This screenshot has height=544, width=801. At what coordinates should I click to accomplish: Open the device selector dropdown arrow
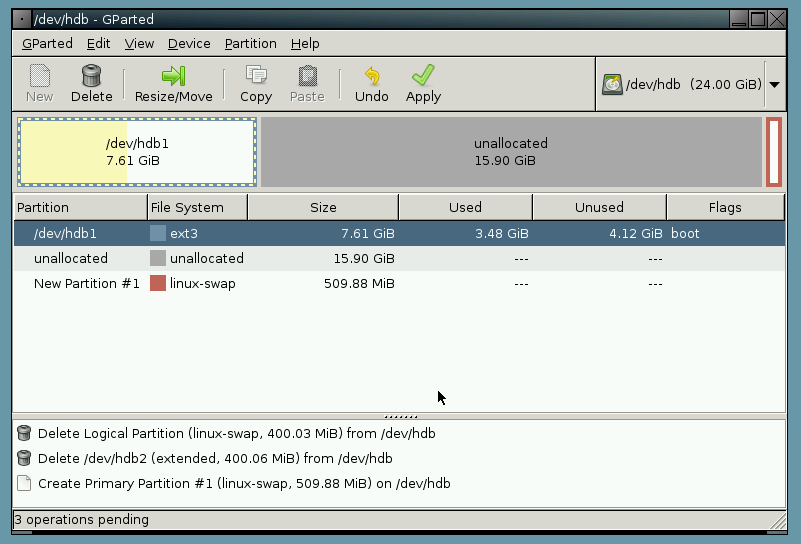(774, 85)
